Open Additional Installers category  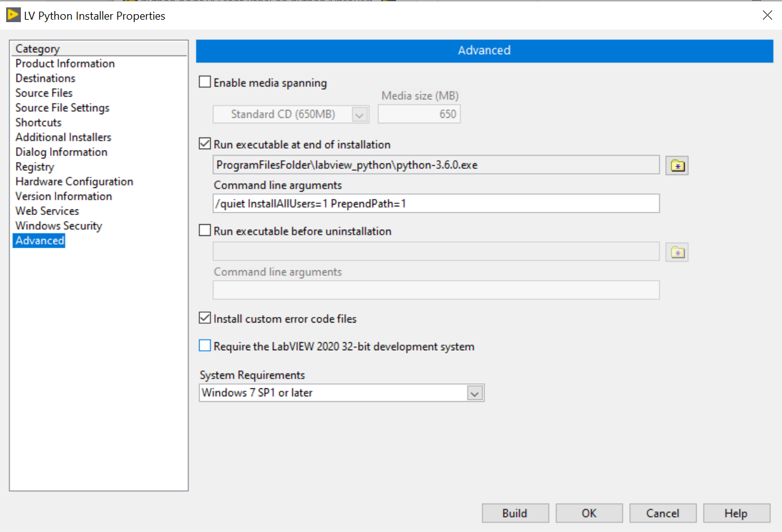coord(63,138)
